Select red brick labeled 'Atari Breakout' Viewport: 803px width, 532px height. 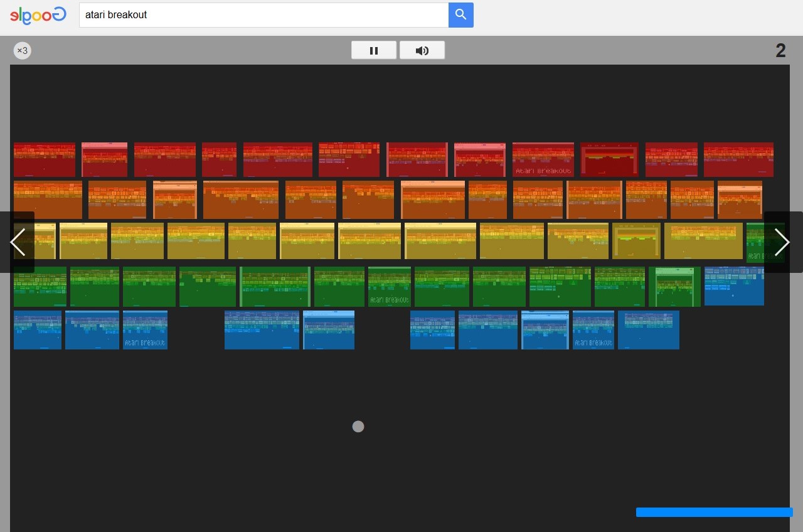tap(543, 160)
